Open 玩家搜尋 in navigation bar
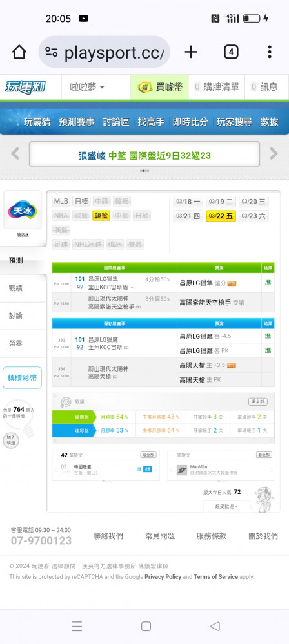This screenshot has height=644, width=289. click(x=234, y=122)
